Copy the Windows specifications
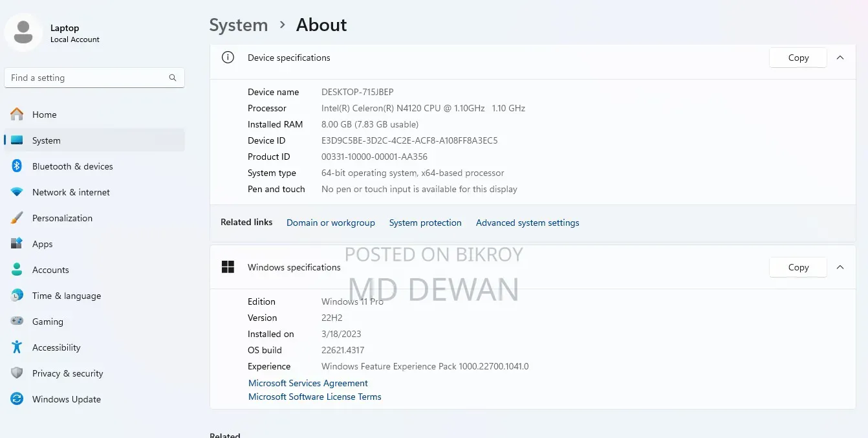The height and width of the screenshot is (438, 868). click(x=798, y=267)
